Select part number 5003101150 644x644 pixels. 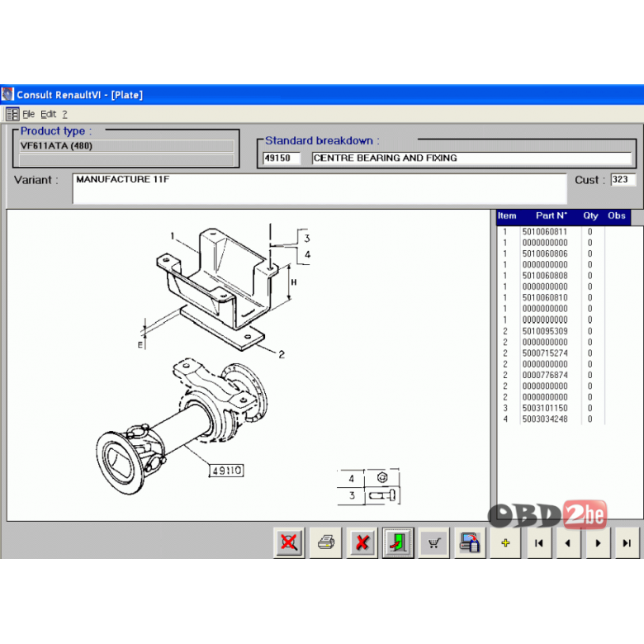(545, 408)
